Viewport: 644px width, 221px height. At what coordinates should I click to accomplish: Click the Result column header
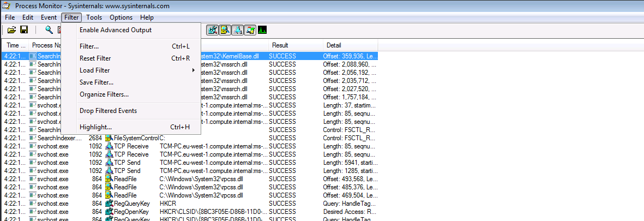(280, 45)
